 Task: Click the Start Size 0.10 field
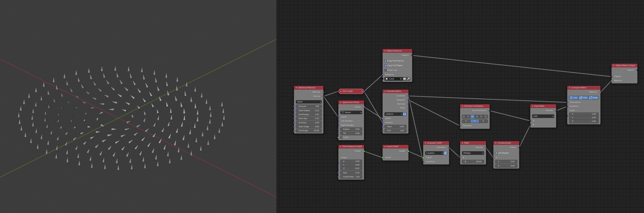tap(308, 119)
